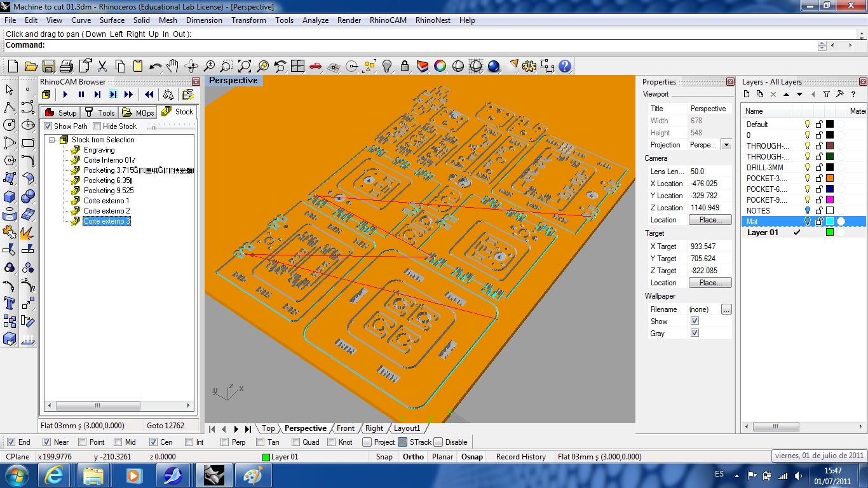Open the RhinoCAM menu

coord(388,20)
